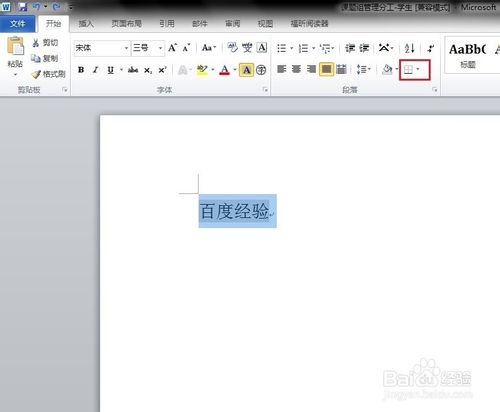Customize the quick access toolbar arrow
This screenshot has height=412, width=500.
[x=71, y=7]
